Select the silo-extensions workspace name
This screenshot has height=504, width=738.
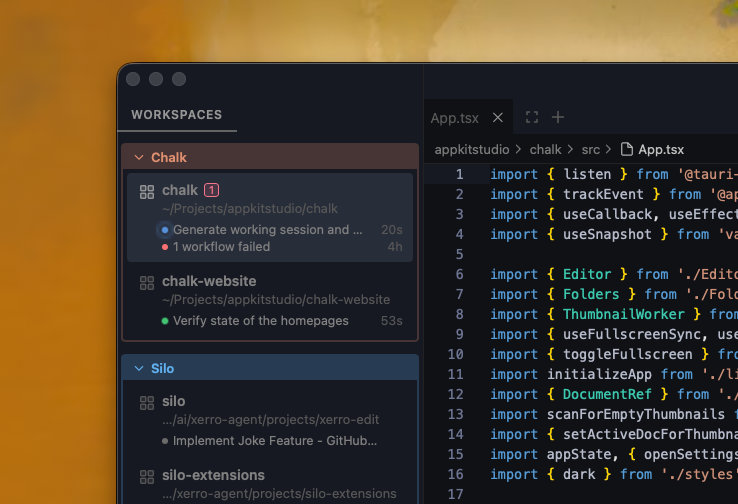(x=213, y=475)
